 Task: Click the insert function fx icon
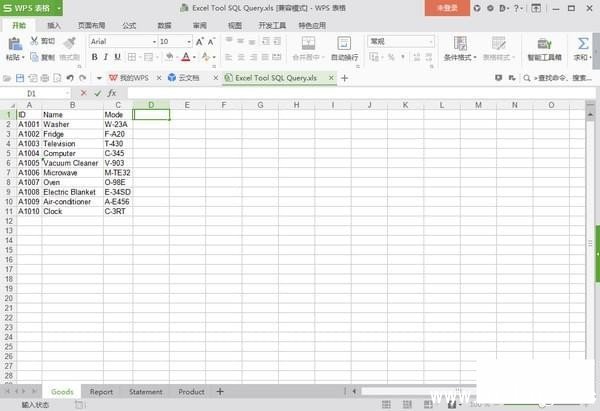112,93
